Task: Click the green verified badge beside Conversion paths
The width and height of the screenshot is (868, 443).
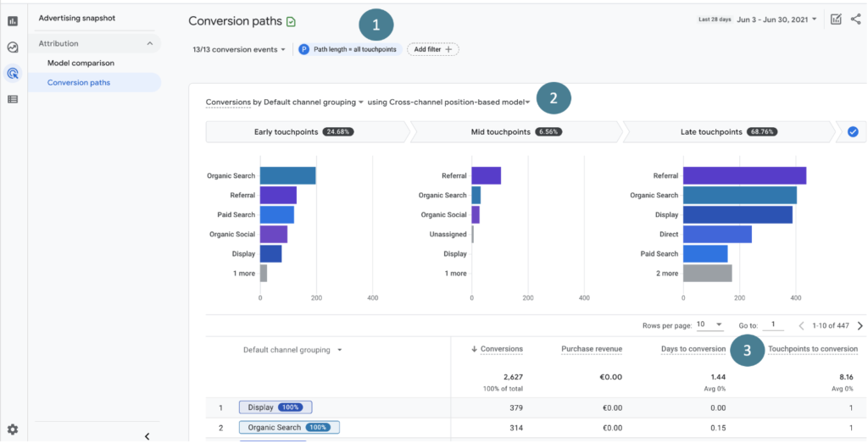Action: pos(292,21)
